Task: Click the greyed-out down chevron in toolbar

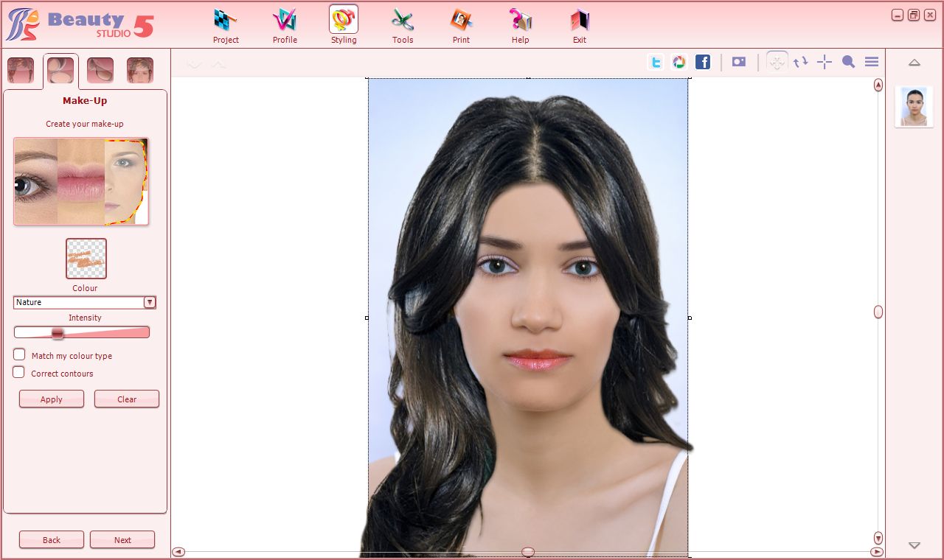Action: coord(195,65)
